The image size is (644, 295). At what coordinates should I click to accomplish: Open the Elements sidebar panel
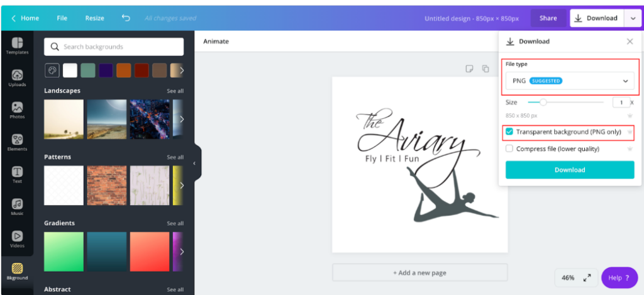17,143
